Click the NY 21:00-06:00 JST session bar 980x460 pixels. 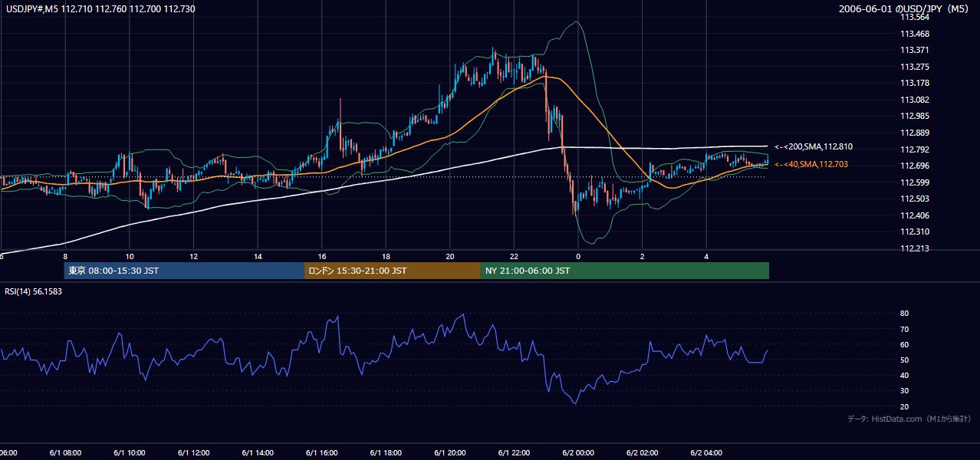[x=625, y=271]
